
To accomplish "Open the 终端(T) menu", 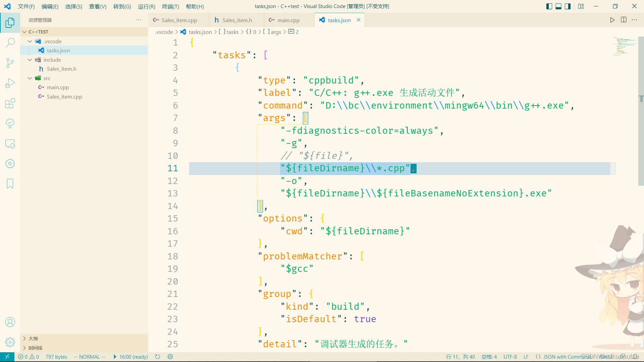I will click(170, 6).
